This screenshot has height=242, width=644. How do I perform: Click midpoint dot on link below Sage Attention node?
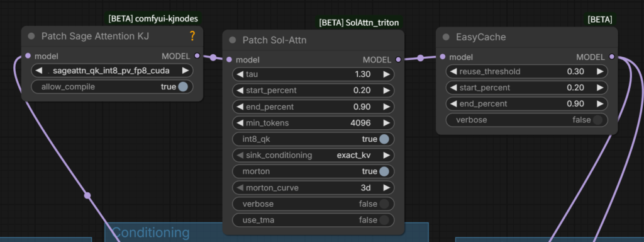87,195
